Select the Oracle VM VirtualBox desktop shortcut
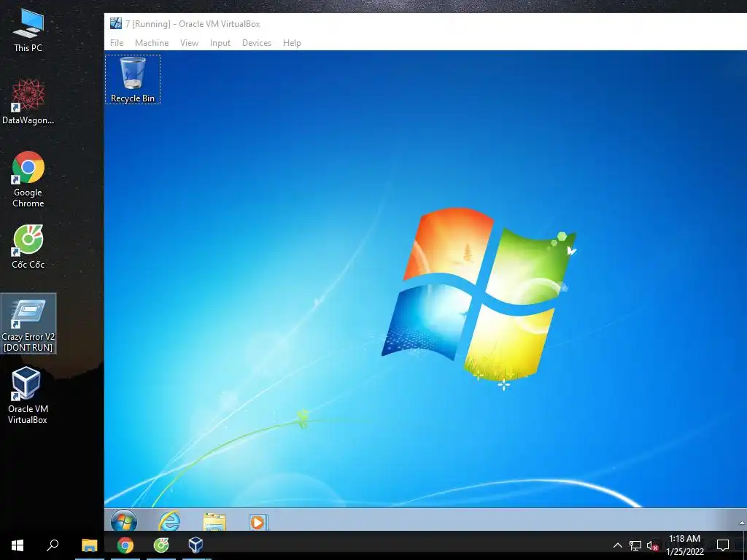747x560 pixels. coord(27,395)
